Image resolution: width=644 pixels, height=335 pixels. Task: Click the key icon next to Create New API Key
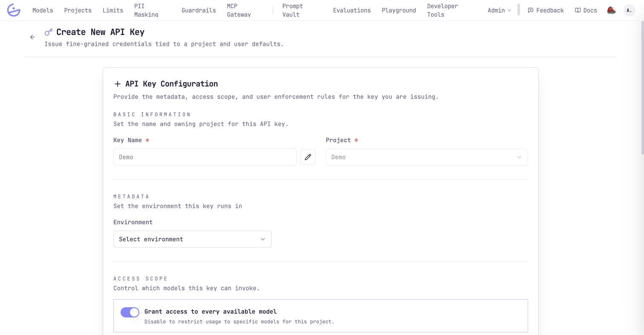(49, 32)
